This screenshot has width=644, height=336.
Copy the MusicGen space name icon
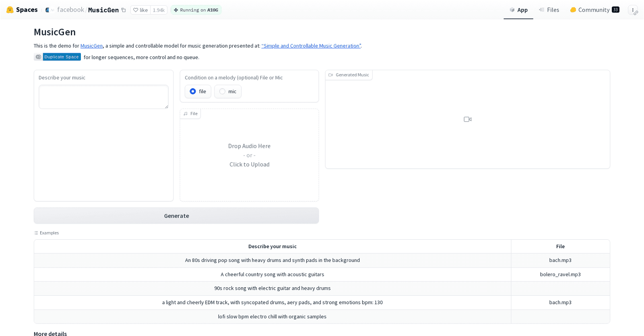point(124,10)
